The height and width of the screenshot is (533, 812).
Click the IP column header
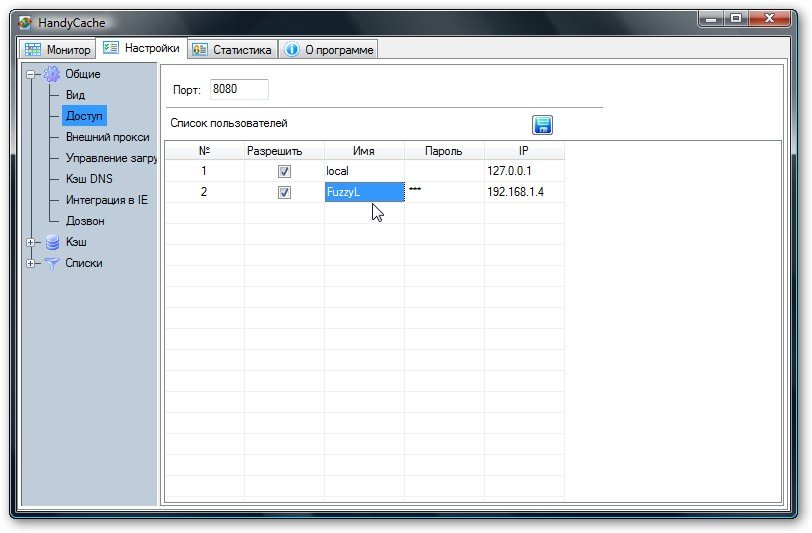(x=524, y=151)
